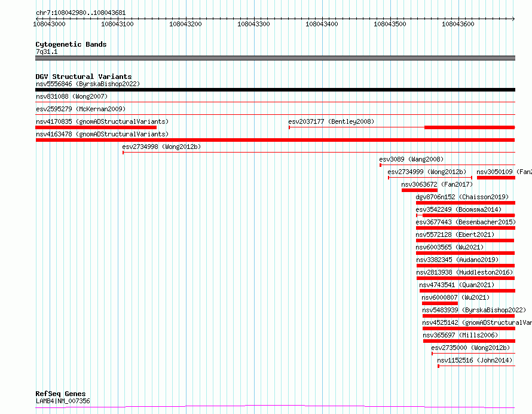Image resolution: width=532 pixels, height=414 pixels.
Task: Open esv2595279 (McKernan2009) variant label
Action: click(81, 109)
